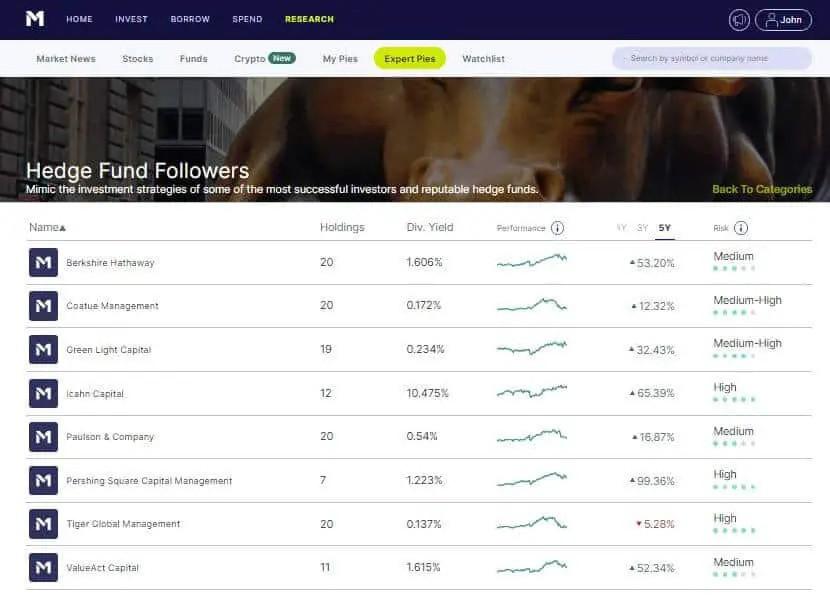
Task: Click the 53.20% return for Berkshire Hathaway
Action: [x=652, y=263]
